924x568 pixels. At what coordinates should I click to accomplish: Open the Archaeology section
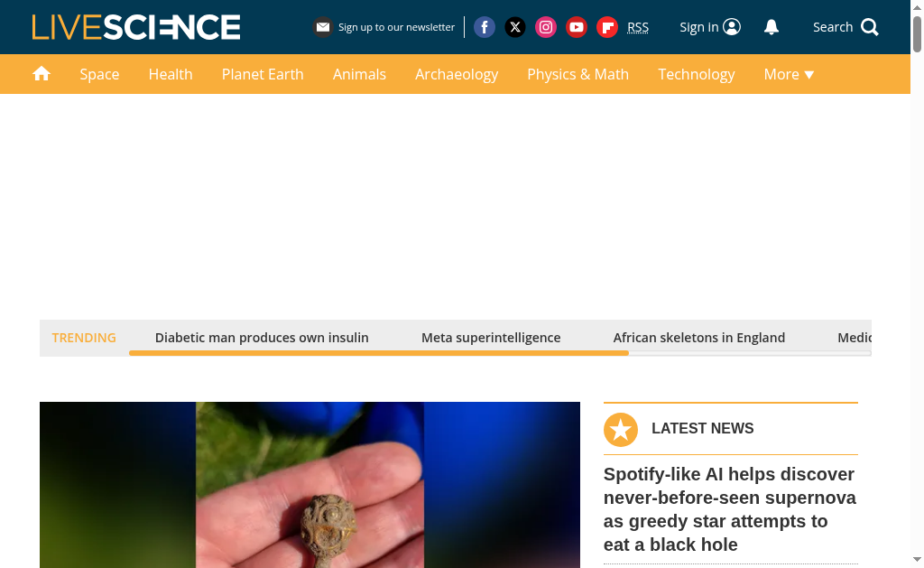457,74
